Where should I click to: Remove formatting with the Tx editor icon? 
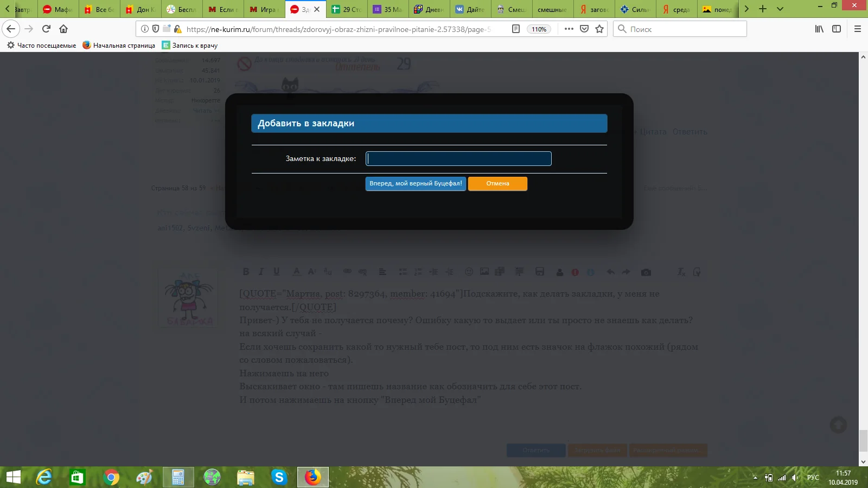681,272
